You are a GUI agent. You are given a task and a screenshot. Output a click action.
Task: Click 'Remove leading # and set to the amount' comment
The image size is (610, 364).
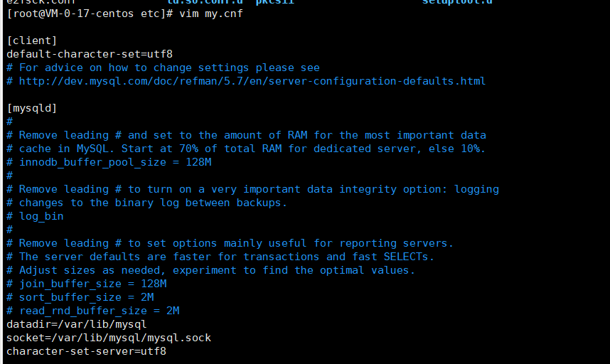click(246, 135)
